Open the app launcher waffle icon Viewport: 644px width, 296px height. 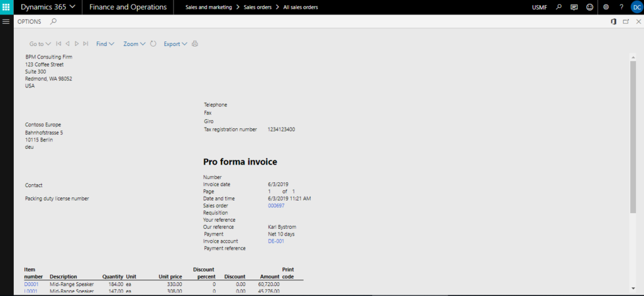pos(6,7)
